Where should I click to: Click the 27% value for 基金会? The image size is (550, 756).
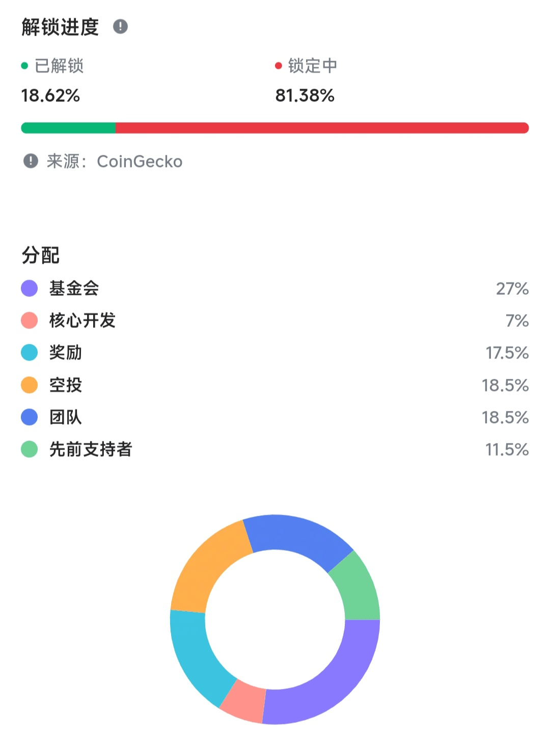[x=512, y=289]
